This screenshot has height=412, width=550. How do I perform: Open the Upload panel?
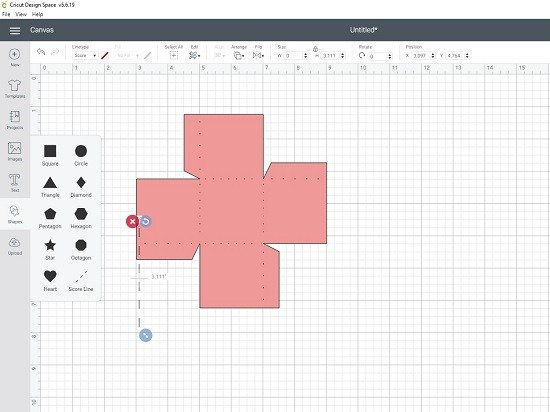[15, 246]
